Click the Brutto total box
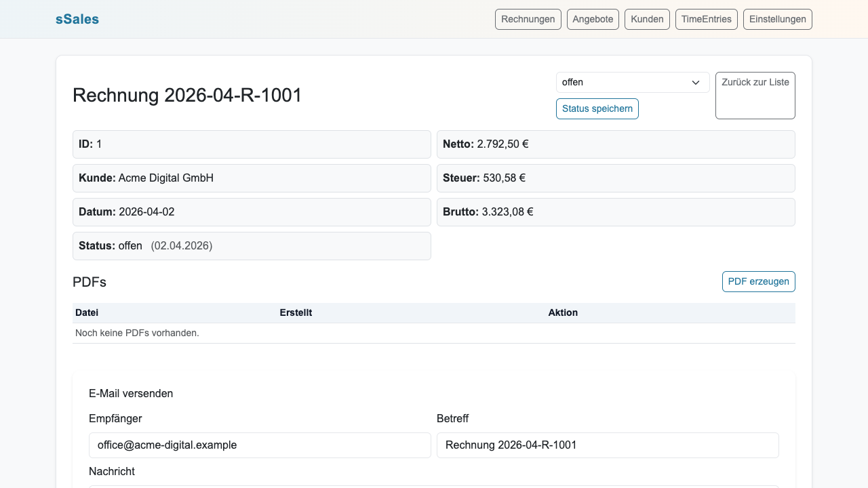Screen dimensions: 868x488 [615, 212]
